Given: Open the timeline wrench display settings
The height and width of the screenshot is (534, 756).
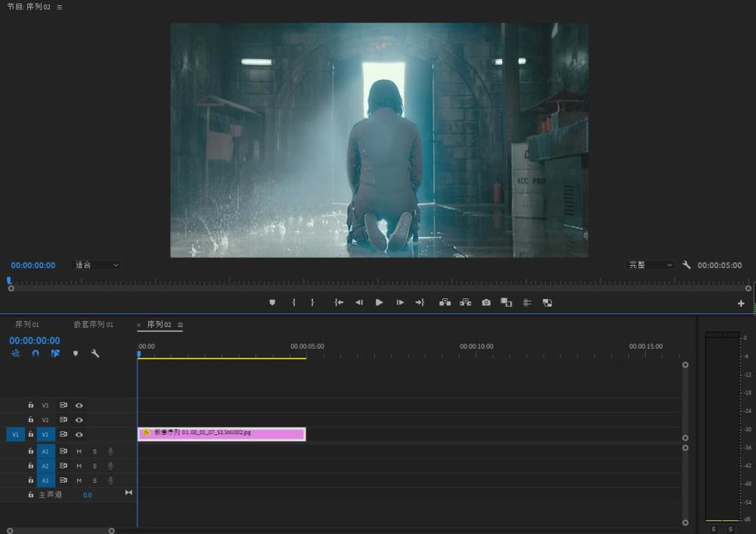Looking at the screenshot, I should (x=95, y=353).
